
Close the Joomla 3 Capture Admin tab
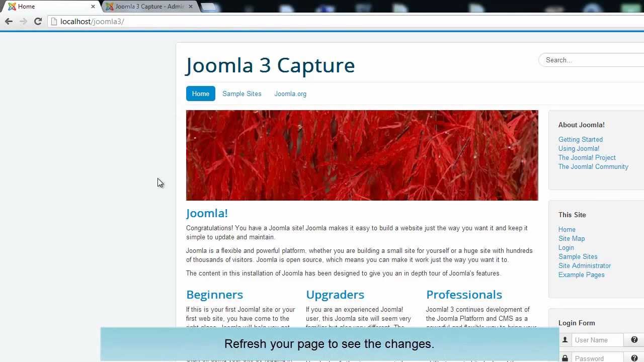click(191, 7)
